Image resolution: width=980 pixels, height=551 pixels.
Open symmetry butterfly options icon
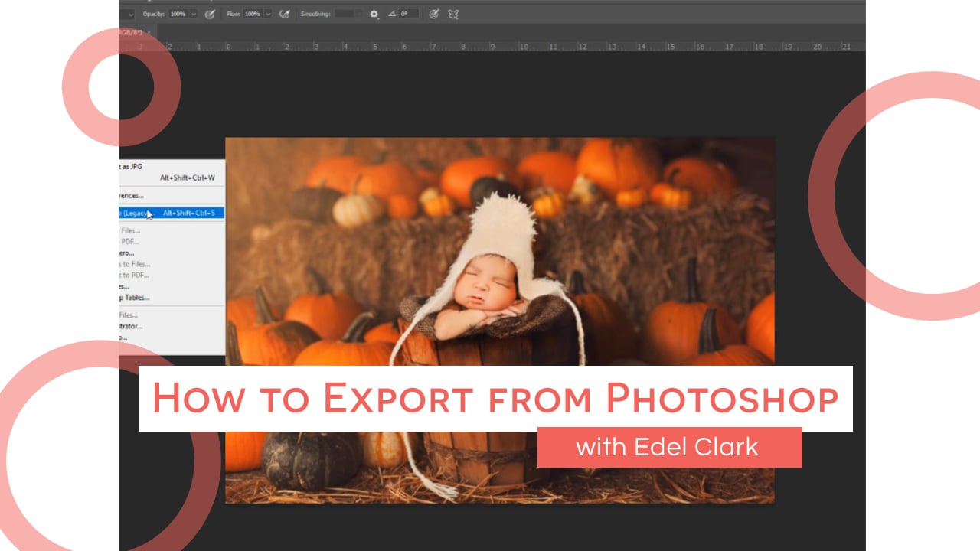(x=453, y=14)
